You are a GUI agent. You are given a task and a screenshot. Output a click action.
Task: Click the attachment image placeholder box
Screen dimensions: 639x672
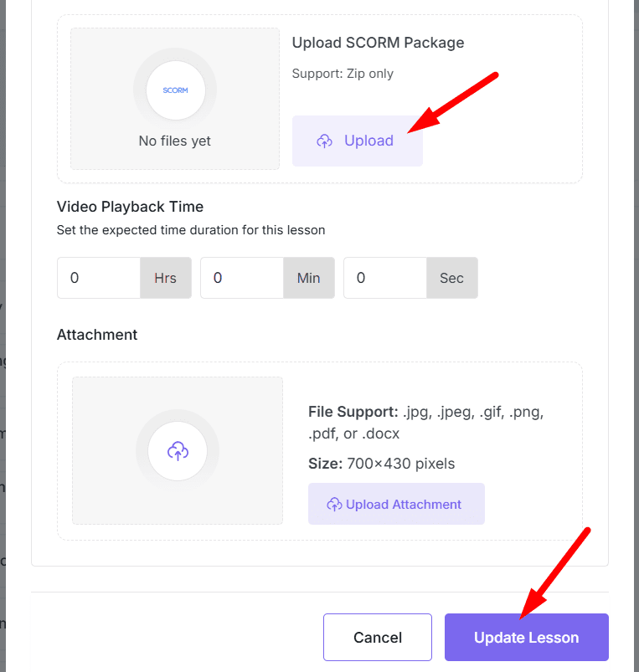click(x=178, y=450)
